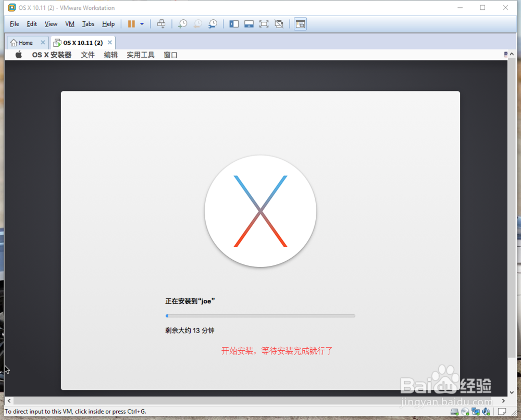The width and height of the screenshot is (521, 420).
Task: Open the View menu
Action: click(51, 24)
